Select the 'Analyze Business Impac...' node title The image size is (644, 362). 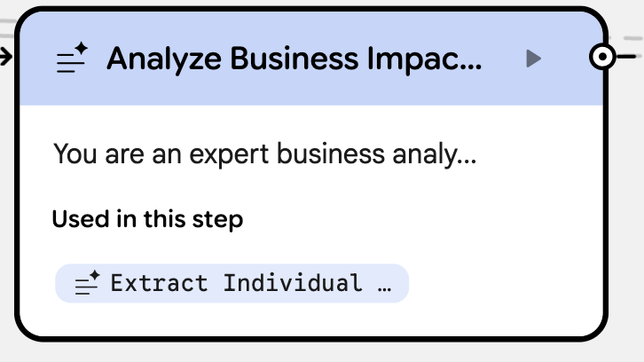pyautogui.click(x=294, y=59)
